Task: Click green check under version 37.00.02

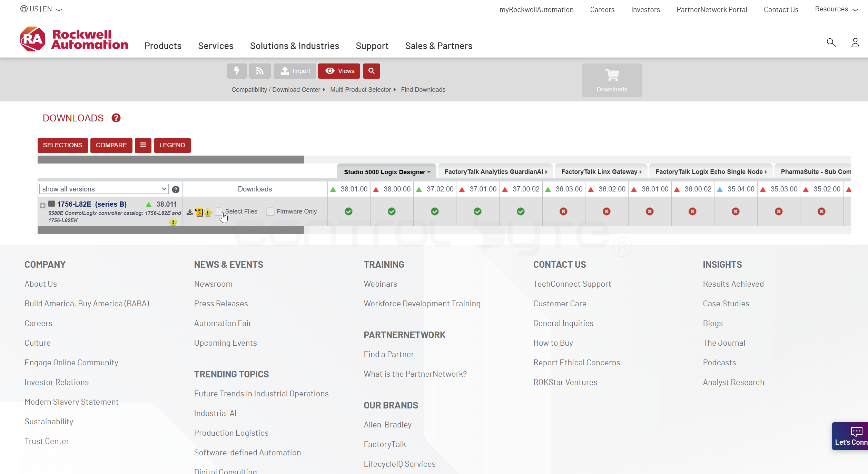Action: point(521,211)
